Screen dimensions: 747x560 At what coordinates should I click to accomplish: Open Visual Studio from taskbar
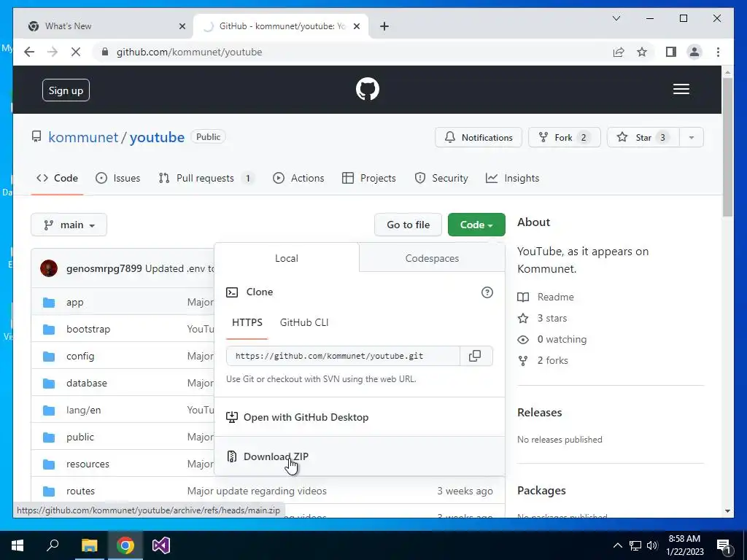point(161,545)
